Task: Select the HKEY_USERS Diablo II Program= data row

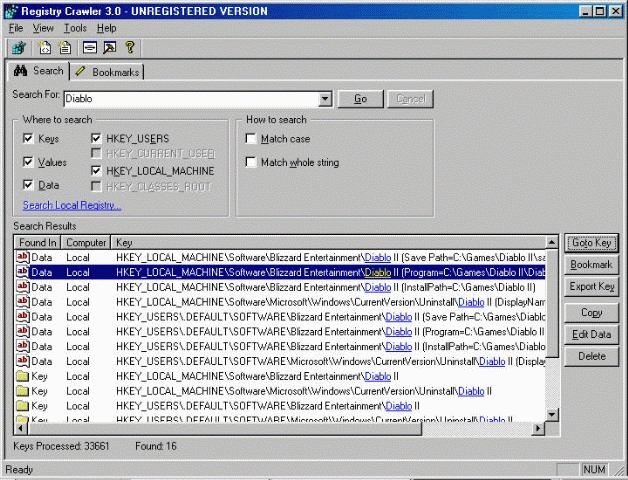Action: pos(280,332)
